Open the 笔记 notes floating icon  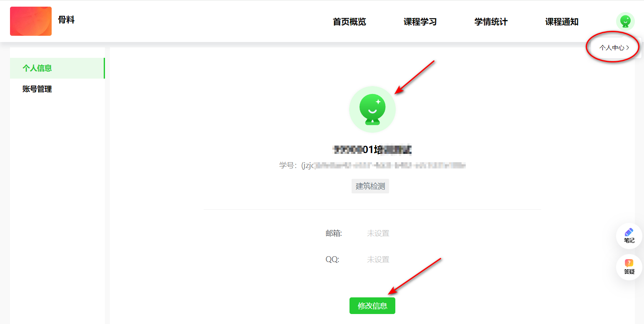point(629,235)
